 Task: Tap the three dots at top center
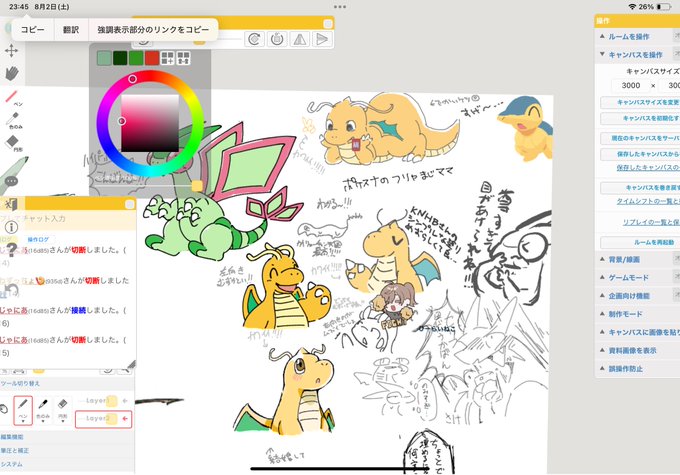pos(340,7)
